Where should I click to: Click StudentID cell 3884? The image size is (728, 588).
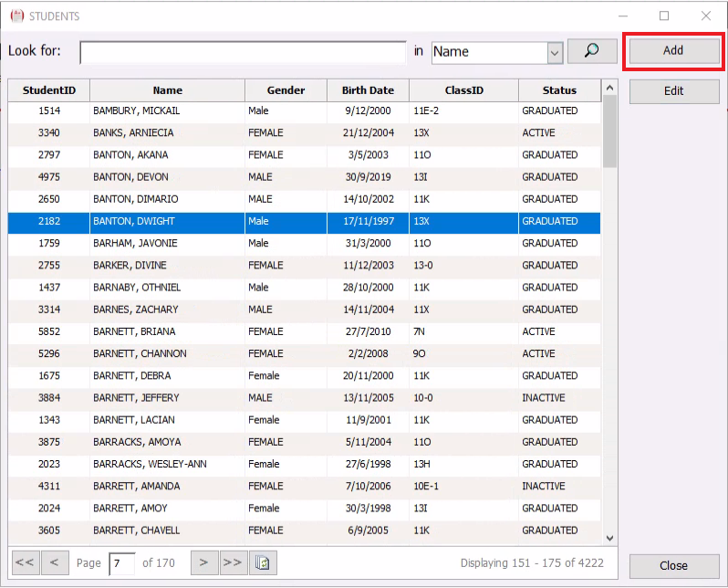(x=49, y=398)
